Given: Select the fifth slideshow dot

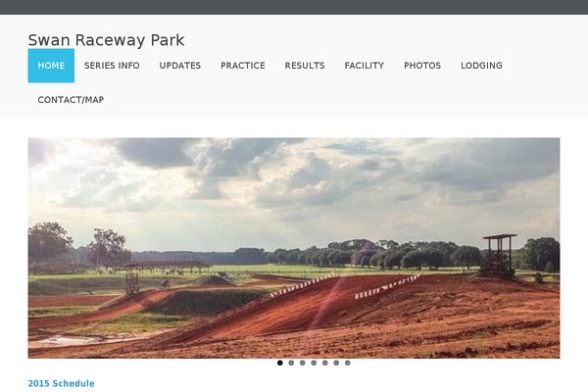Looking at the screenshot, I should coord(324,363).
